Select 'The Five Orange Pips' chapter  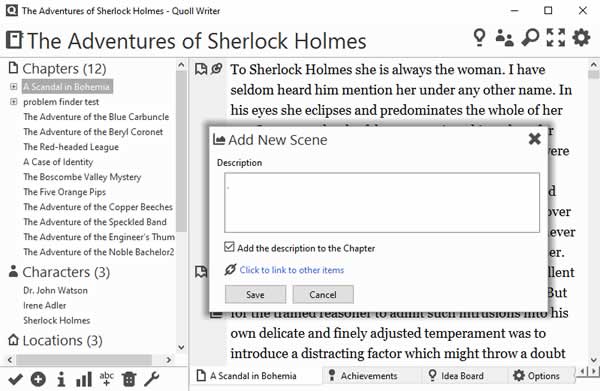pyautogui.click(x=64, y=192)
